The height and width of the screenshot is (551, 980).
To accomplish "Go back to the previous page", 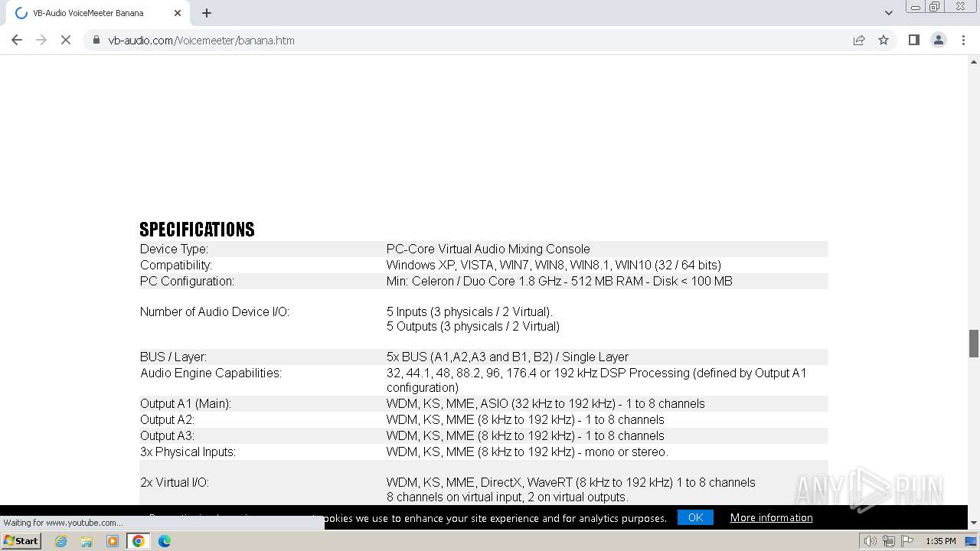I will click(x=17, y=40).
